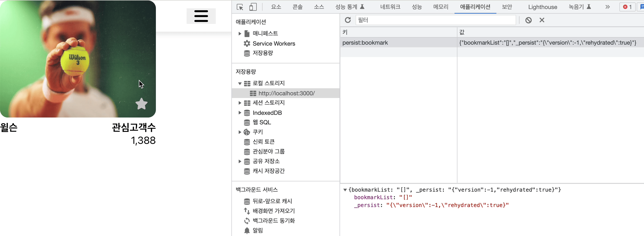Click the 백그라운드 동기화 sync icon
Image resolution: width=644 pixels, height=236 pixels.
(x=247, y=221)
